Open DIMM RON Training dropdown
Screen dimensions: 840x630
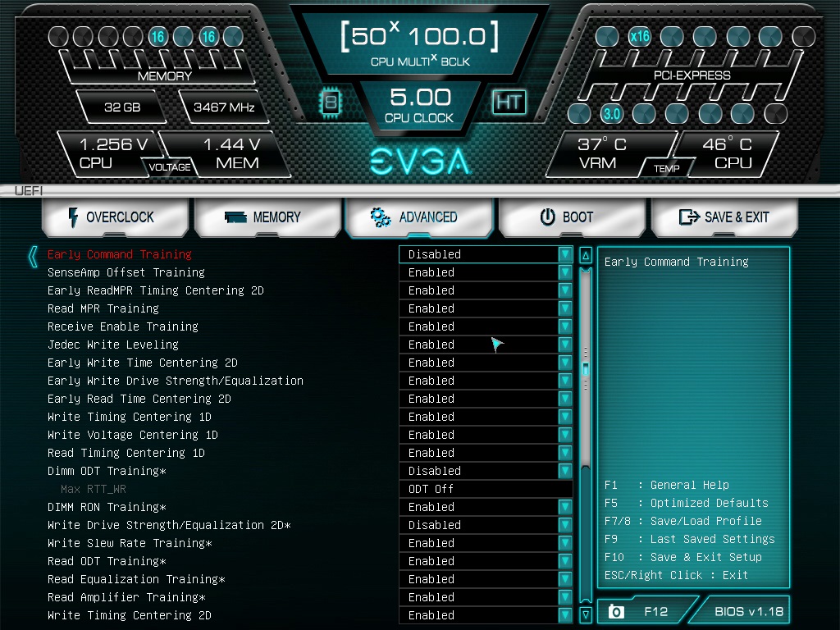coord(486,507)
